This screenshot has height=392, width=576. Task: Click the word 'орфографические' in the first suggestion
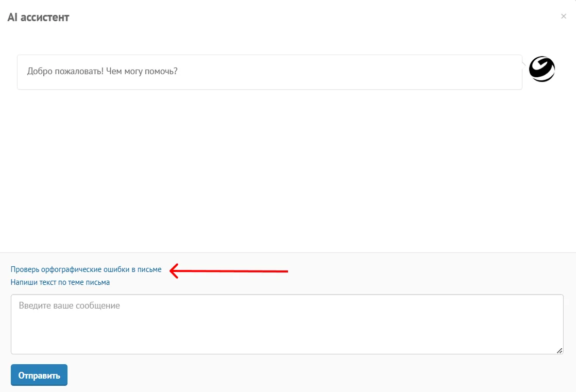tap(71, 269)
